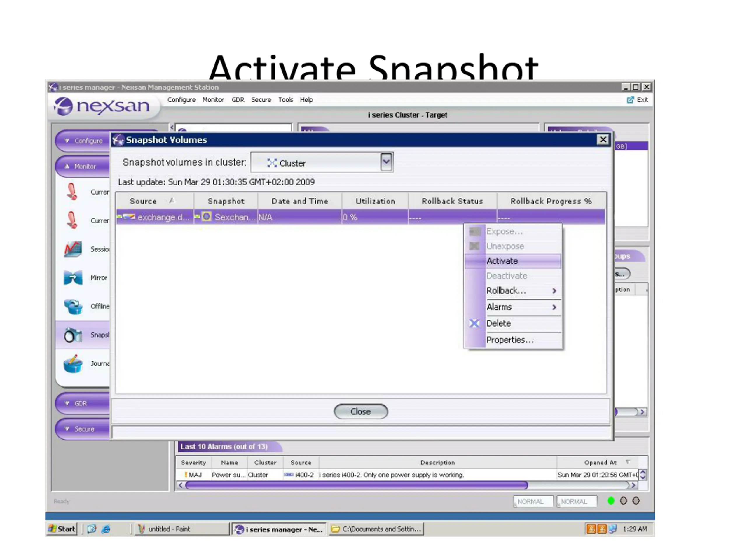Click the collapse arrow left of main panel
The image size is (747, 560).
point(172,127)
